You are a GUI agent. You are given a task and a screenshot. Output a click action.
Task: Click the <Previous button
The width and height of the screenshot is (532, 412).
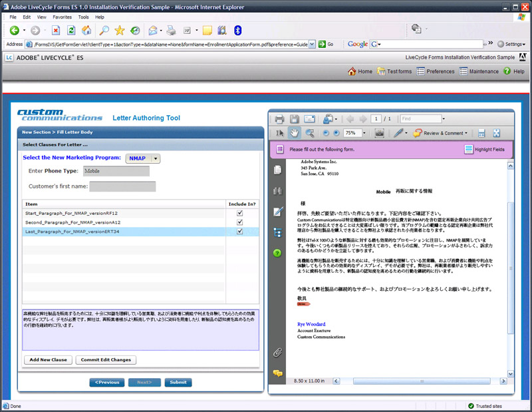pos(107,383)
